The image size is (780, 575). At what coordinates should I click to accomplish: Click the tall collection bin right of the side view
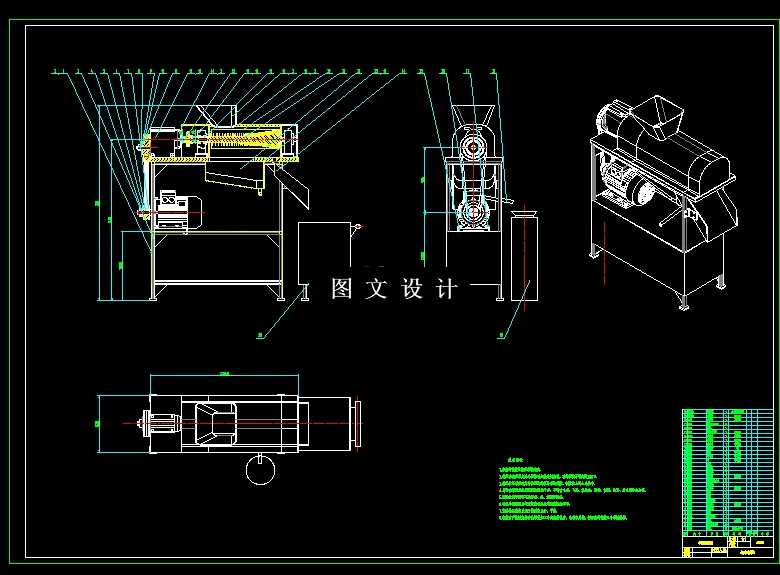coord(524,257)
